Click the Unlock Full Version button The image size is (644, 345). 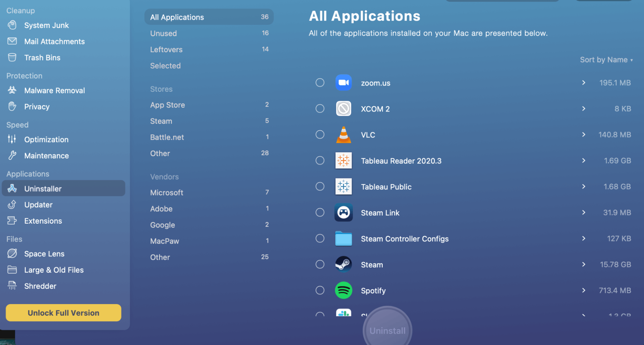click(63, 313)
